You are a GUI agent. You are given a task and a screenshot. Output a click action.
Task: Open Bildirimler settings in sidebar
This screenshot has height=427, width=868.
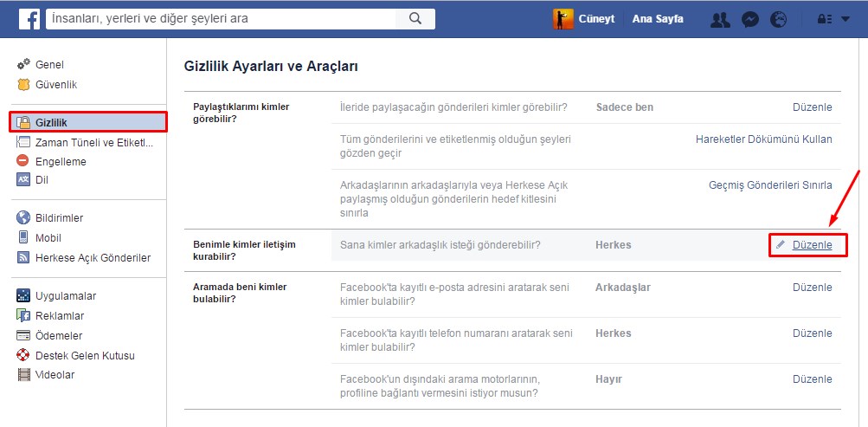(59, 217)
